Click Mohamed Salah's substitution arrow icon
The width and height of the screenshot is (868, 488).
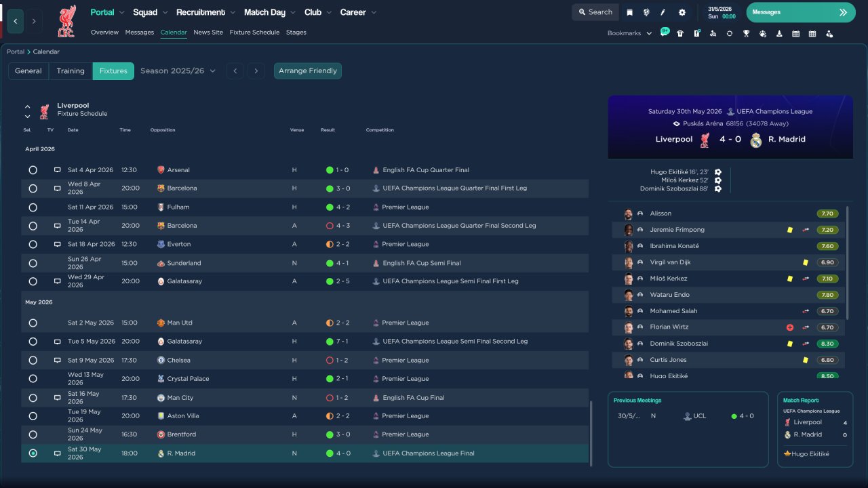click(806, 311)
